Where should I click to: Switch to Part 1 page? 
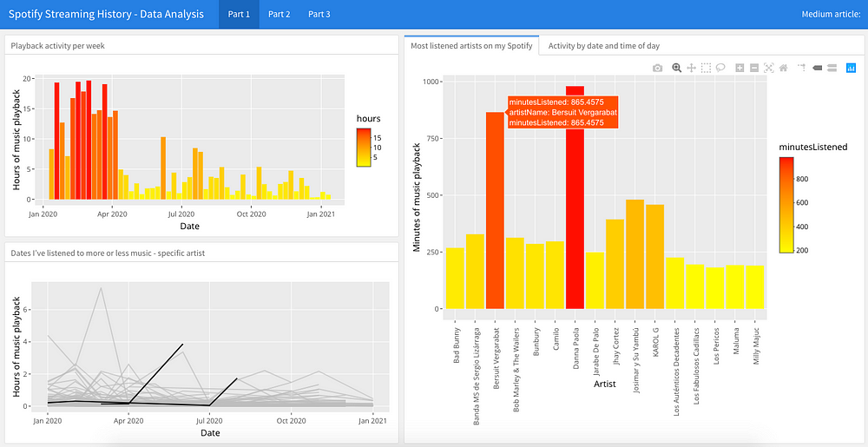240,14
